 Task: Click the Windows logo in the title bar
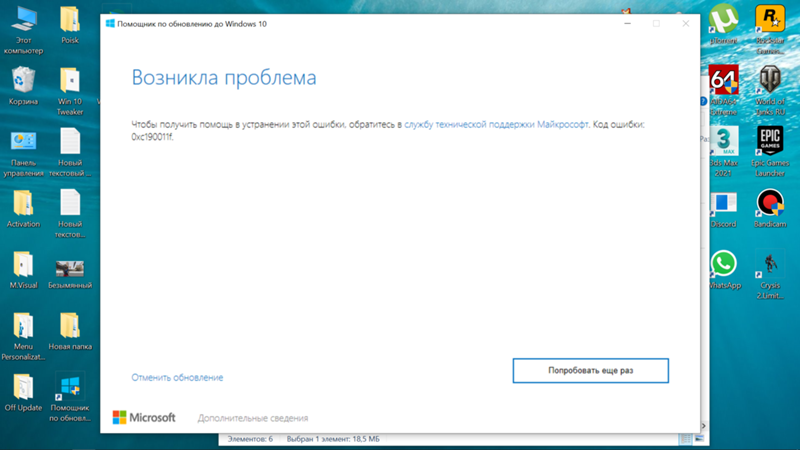[110, 23]
